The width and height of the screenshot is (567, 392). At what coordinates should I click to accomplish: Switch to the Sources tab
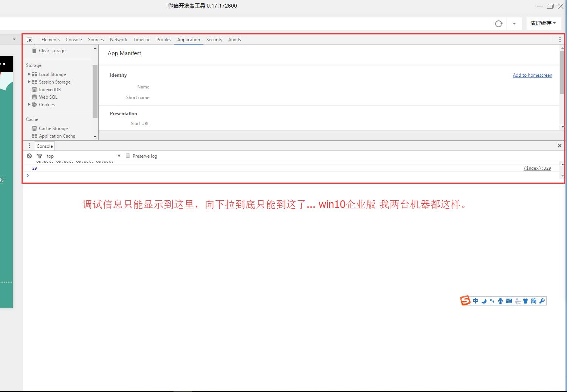pos(96,39)
